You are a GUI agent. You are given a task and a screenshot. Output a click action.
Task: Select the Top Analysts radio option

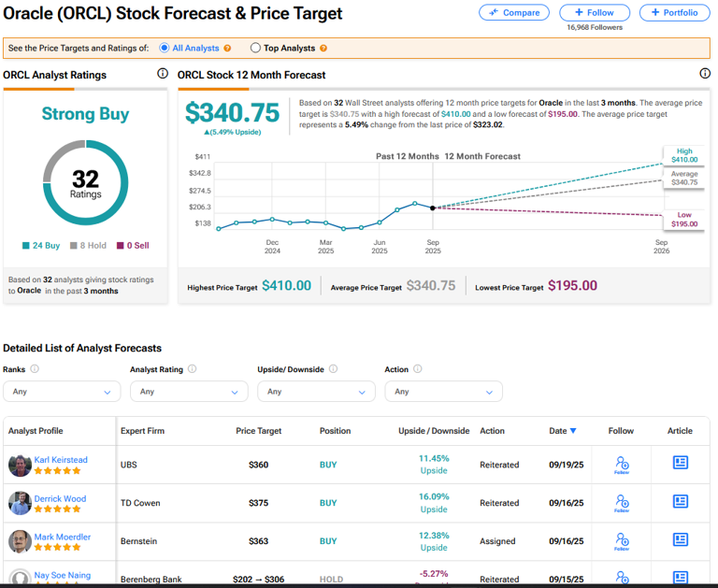click(x=256, y=48)
